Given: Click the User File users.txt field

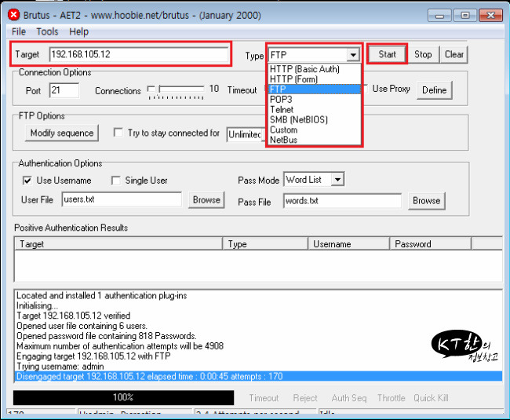Looking at the screenshot, I should 122,199.
